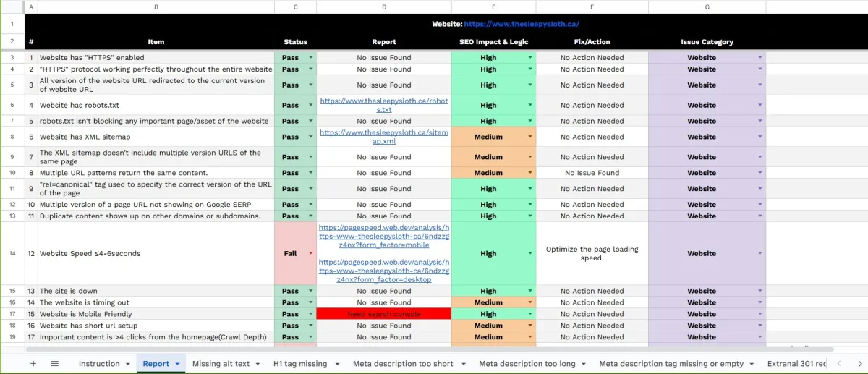The width and height of the screenshot is (868, 374).
Task: Click the red "Need search console" cell
Action: click(x=384, y=315)
